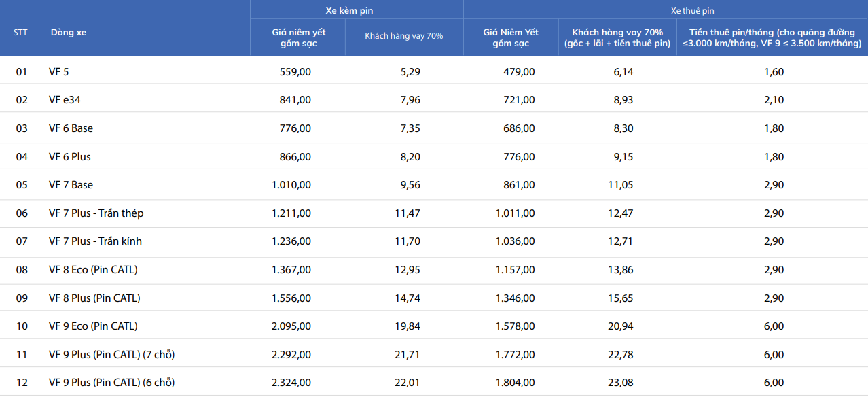
Task: Select the 'STT' column header
Action: click(x=21, y=32)
